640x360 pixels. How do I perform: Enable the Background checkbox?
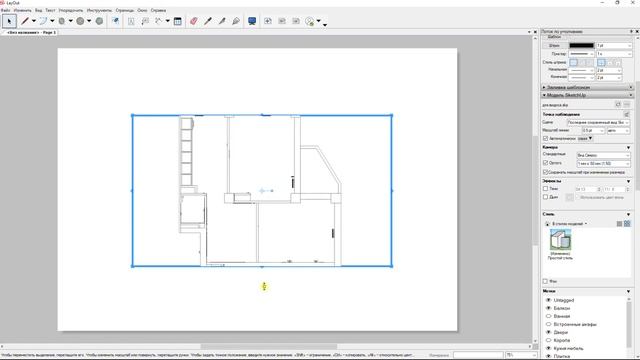coord(546,281)
